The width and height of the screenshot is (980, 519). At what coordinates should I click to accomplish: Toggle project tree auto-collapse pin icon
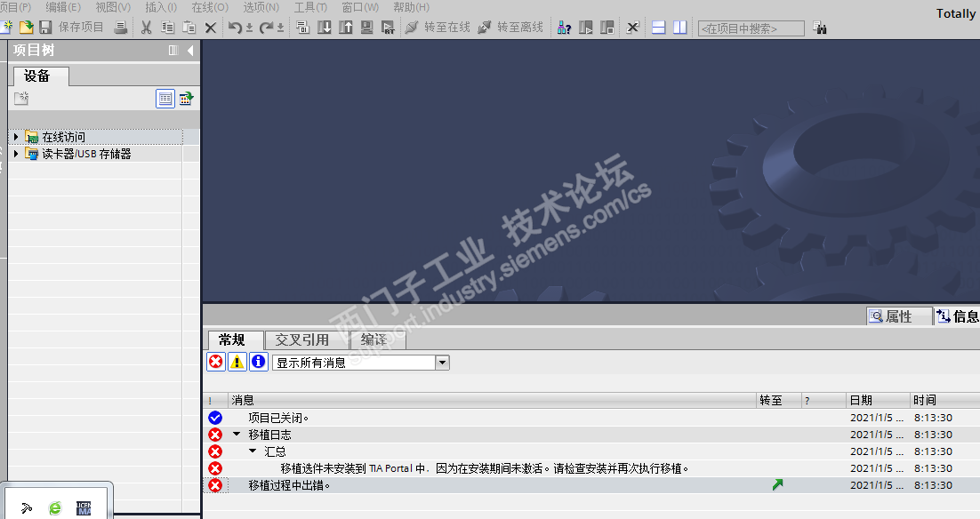click(x=173, y=50)
